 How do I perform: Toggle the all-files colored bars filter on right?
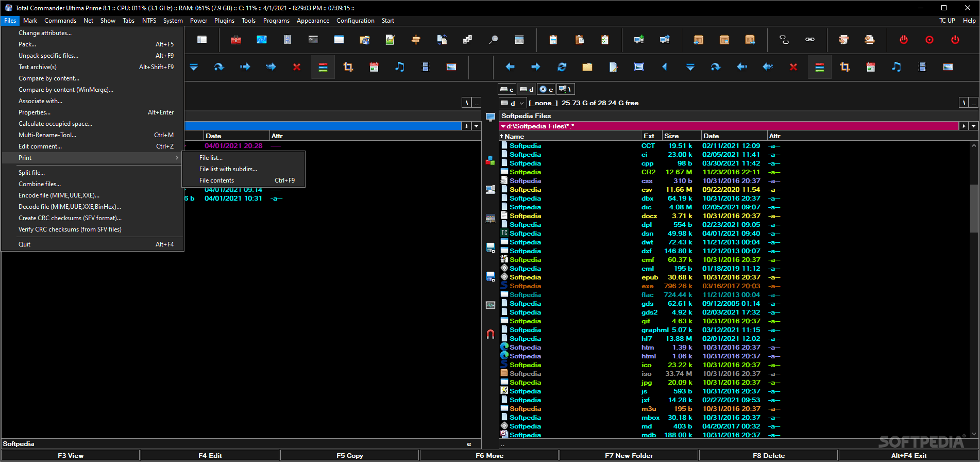[819, 67]
